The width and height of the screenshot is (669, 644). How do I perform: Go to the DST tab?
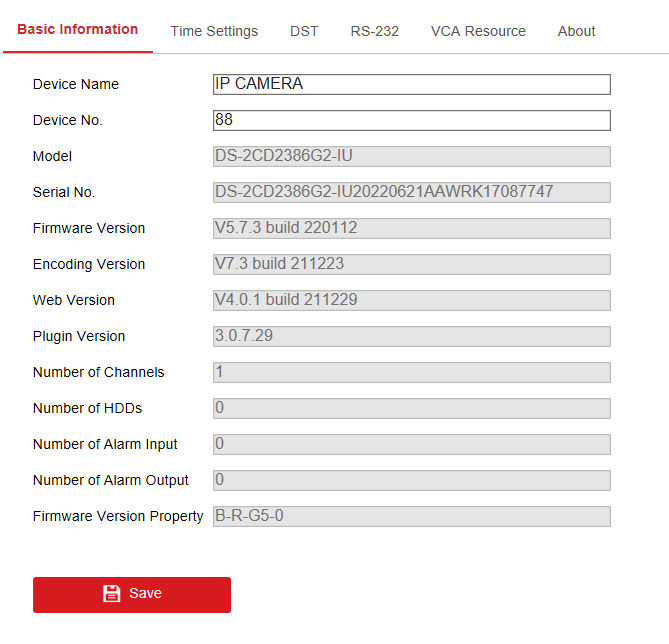click(304, 31)
